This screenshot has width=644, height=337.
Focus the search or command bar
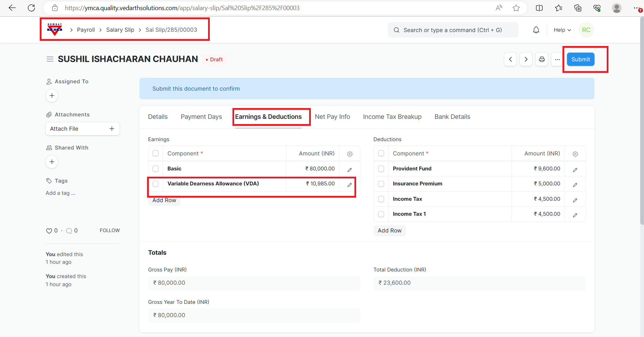tap(453, 30)
